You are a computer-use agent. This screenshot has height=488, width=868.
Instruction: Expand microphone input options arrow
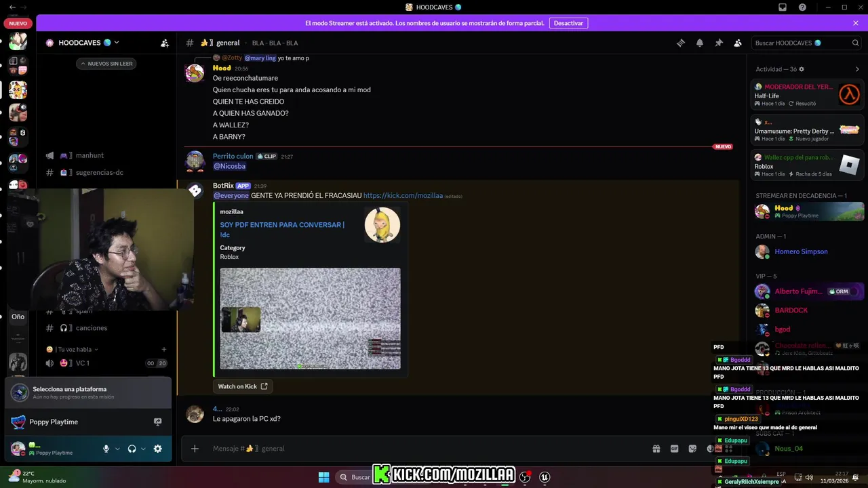117,449
